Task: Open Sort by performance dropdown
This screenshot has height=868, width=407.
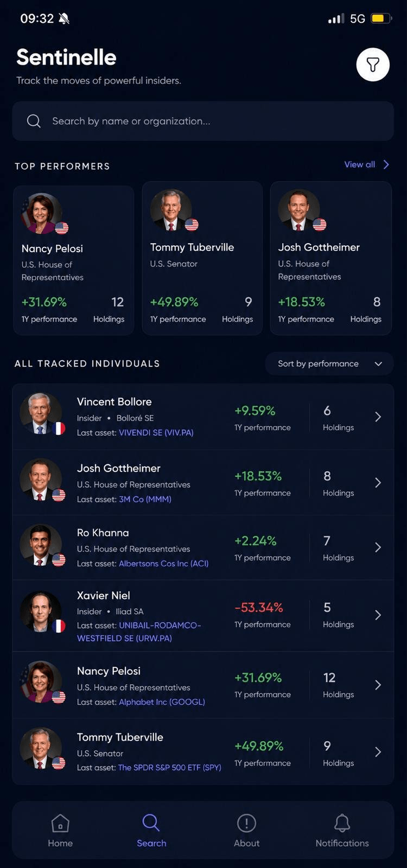Action: 329,363
